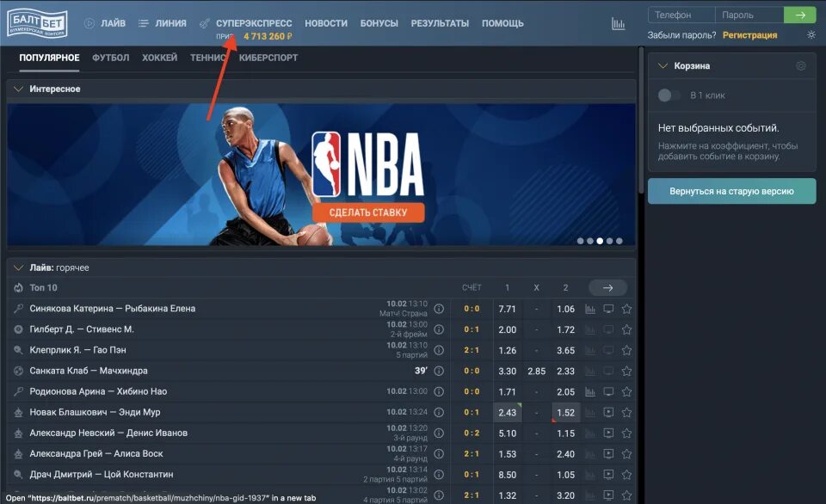Screen dimensions: 826x504
Task: Play video stream for Александра Грей match
Action: (x=608, y=454)
